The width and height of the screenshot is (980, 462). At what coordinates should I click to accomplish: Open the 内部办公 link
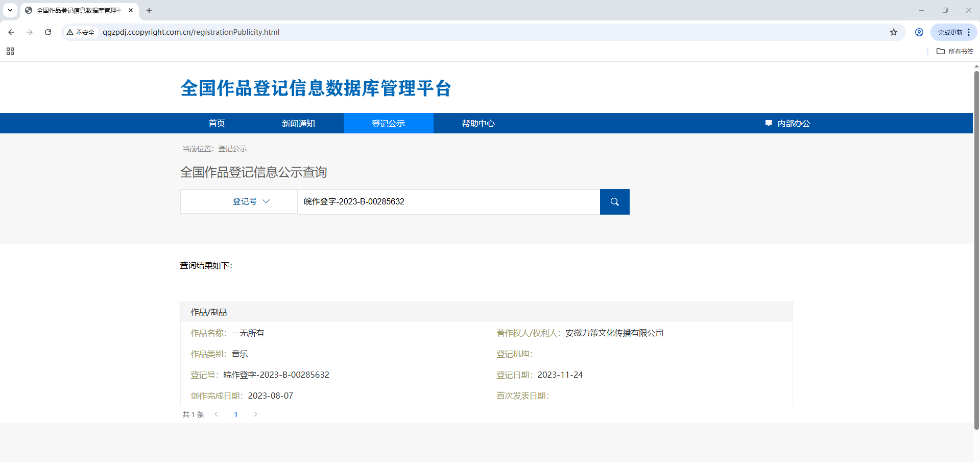coord(788,123)
